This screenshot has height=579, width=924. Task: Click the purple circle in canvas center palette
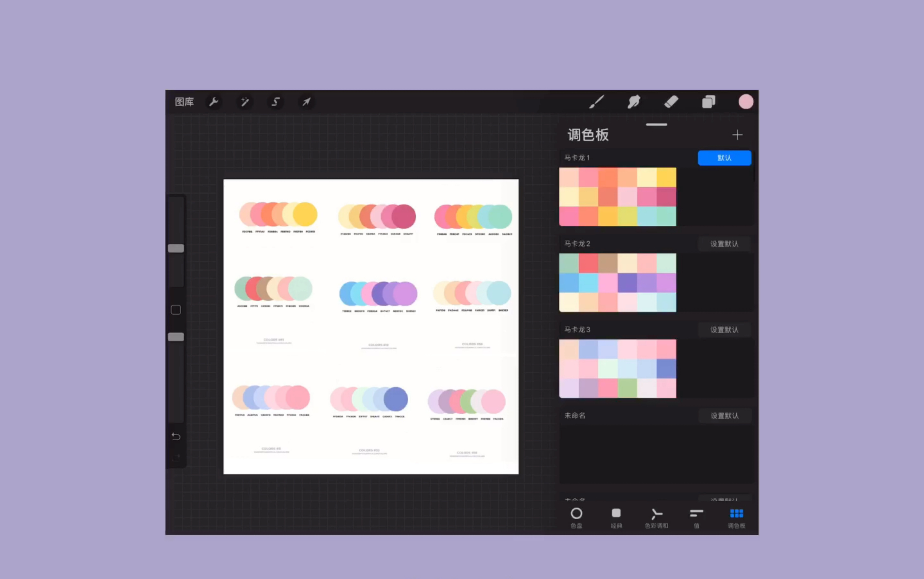pos(405,294)
